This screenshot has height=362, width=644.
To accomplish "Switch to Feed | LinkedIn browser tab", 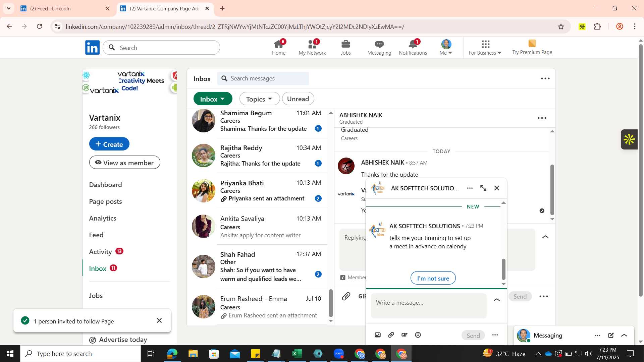I will click(x=64, y=9).
